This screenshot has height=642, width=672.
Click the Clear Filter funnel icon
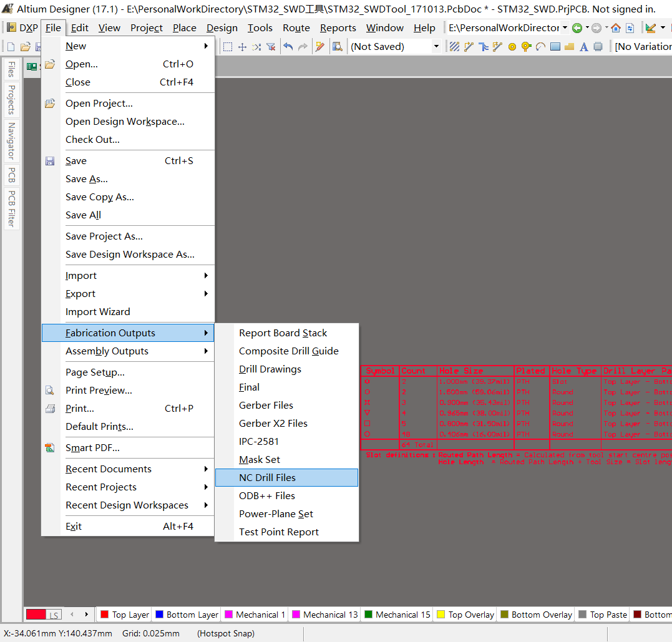pos(271,47)
